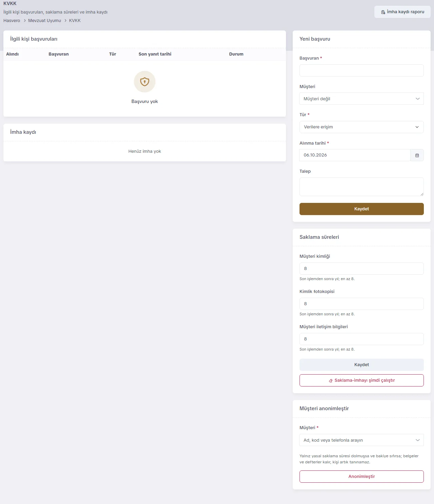This screenshot has width=434, height=504.
Task: Focus the Başvuran text field
Action: pos(361,70)
